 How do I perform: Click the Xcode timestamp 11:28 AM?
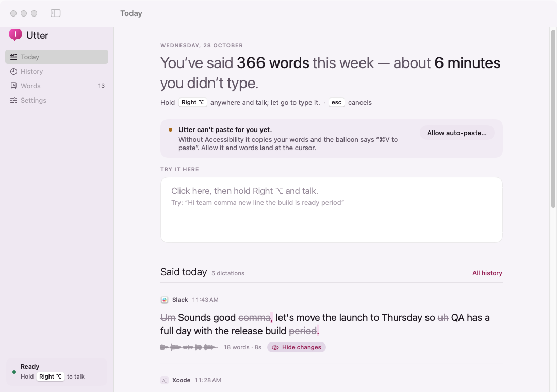(x=208, y=380)
